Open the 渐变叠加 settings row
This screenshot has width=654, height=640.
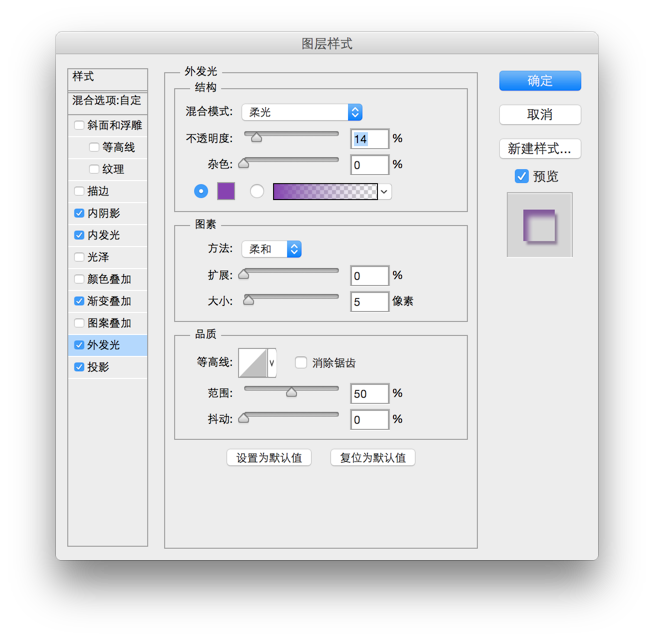(x=108, y=301)
